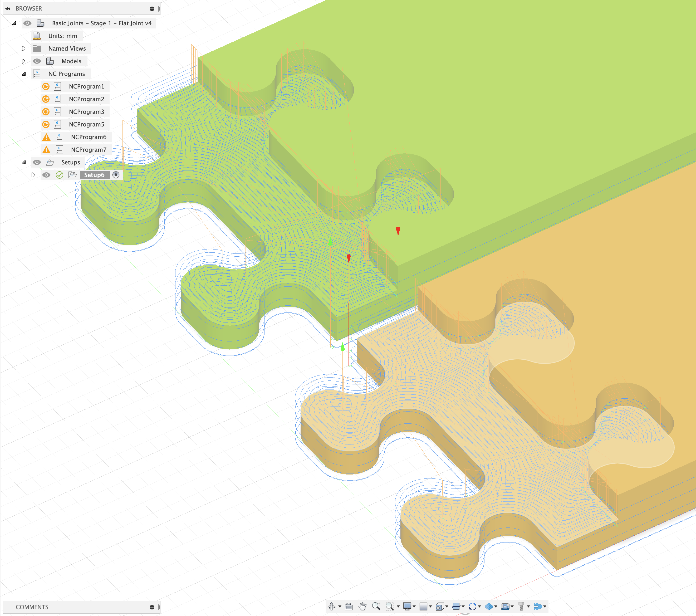This screenshot has height=616, width=696.
Task: Toggle the Setup6 eye visibility icon
Action: (x=46, y=175)
